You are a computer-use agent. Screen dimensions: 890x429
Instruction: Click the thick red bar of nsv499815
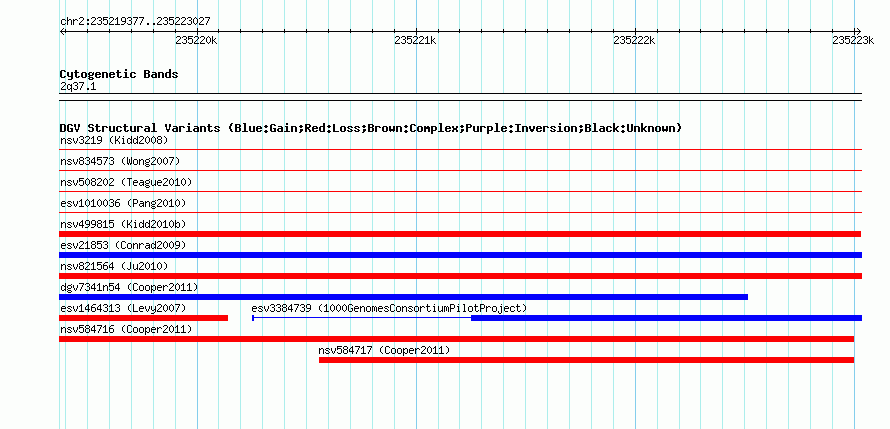pos(460,234)
